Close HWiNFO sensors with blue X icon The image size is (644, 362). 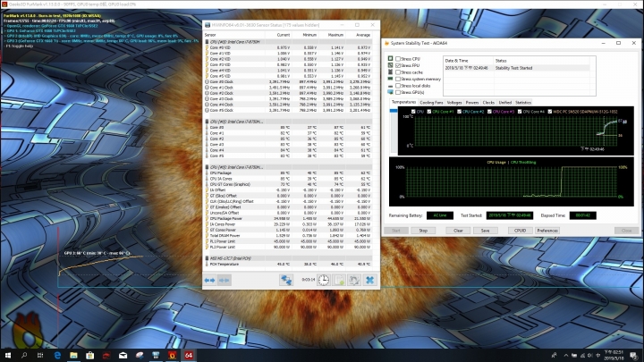pos(369,280)
